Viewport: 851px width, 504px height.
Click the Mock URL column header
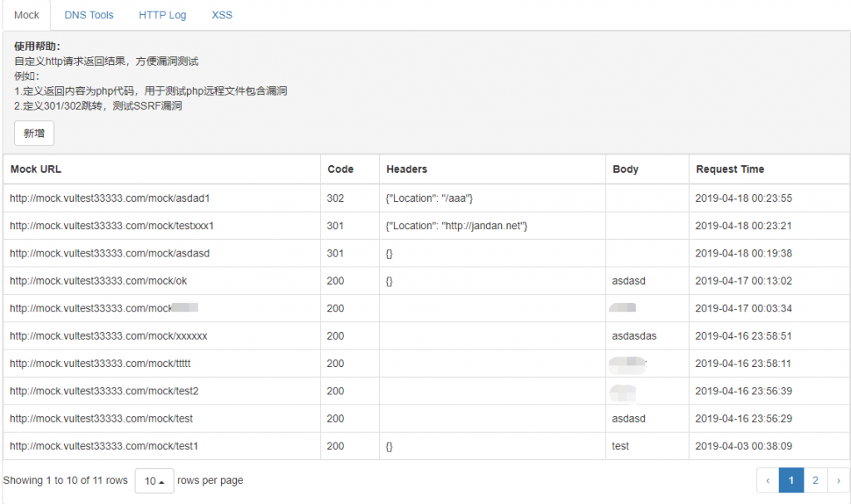click(x=36, y=169)
